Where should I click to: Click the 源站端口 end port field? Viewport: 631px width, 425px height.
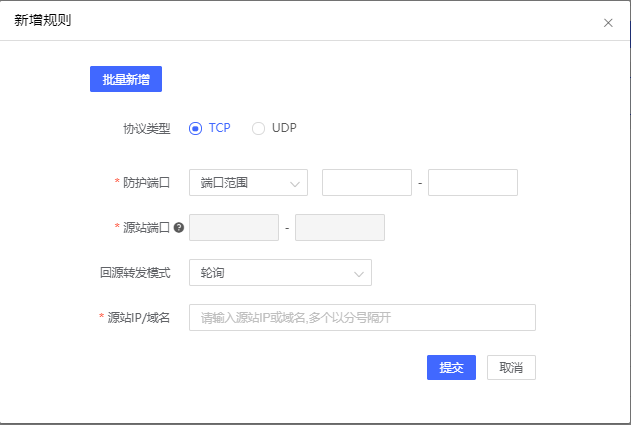click(340, 228)
